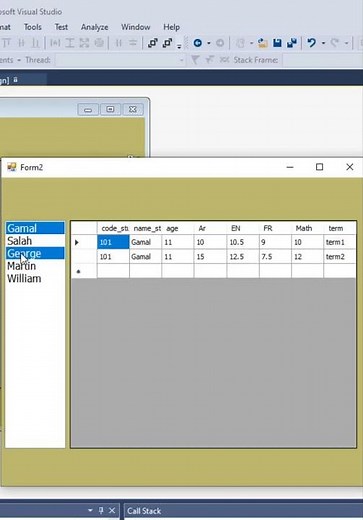
Task: Close the Form2 window
Action: pyautogui.click(x=349, y=167)
